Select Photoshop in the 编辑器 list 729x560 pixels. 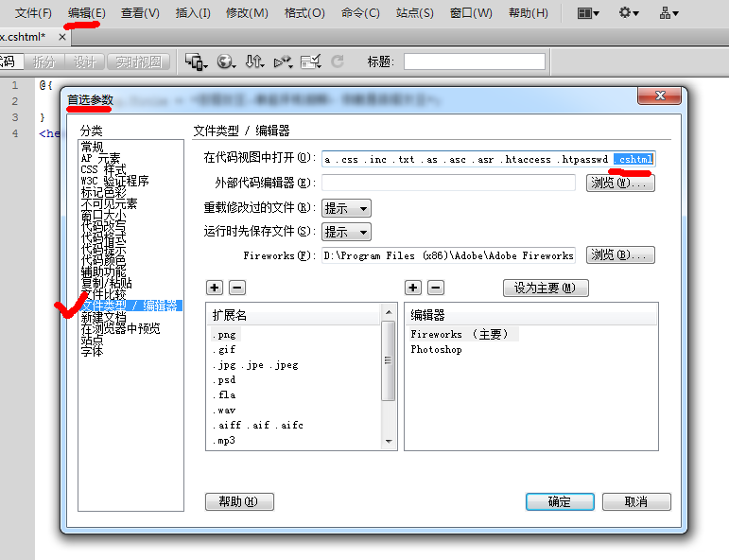[436, 349]
